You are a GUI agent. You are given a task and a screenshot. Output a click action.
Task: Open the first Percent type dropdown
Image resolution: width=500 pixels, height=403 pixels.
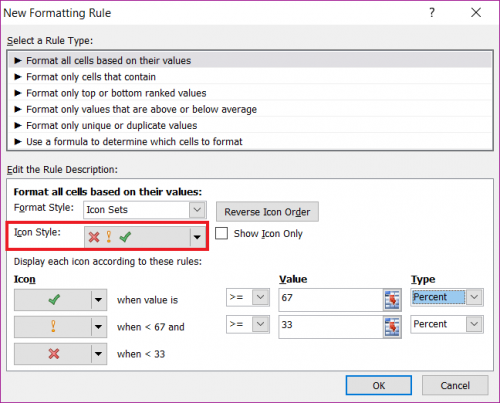[x=475, y=297]
